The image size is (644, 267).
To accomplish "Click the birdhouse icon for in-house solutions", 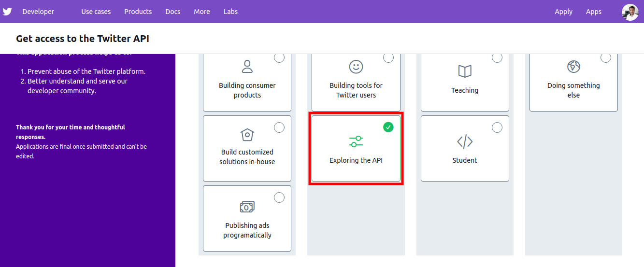I will (x=247, y=134).
